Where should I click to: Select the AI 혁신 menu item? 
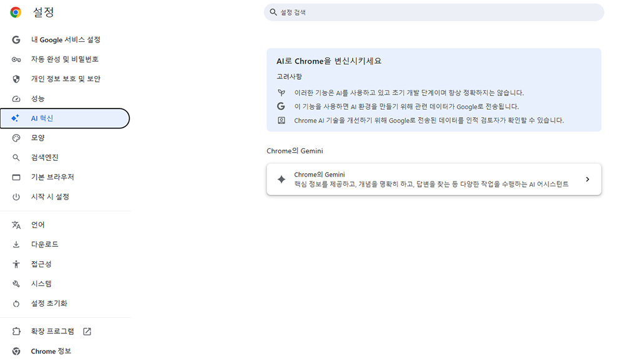click(65, 118)
